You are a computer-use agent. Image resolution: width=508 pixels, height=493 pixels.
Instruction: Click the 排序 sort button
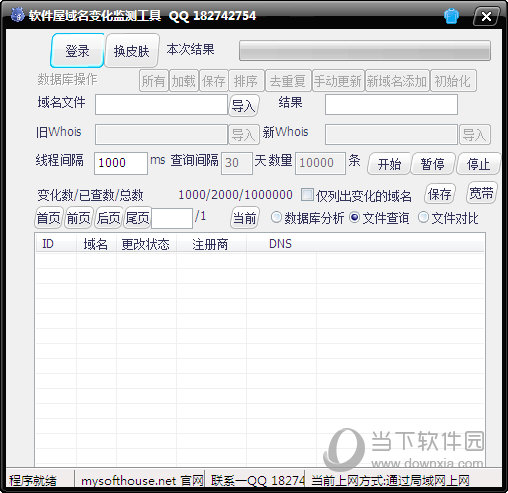click(246, 81)
